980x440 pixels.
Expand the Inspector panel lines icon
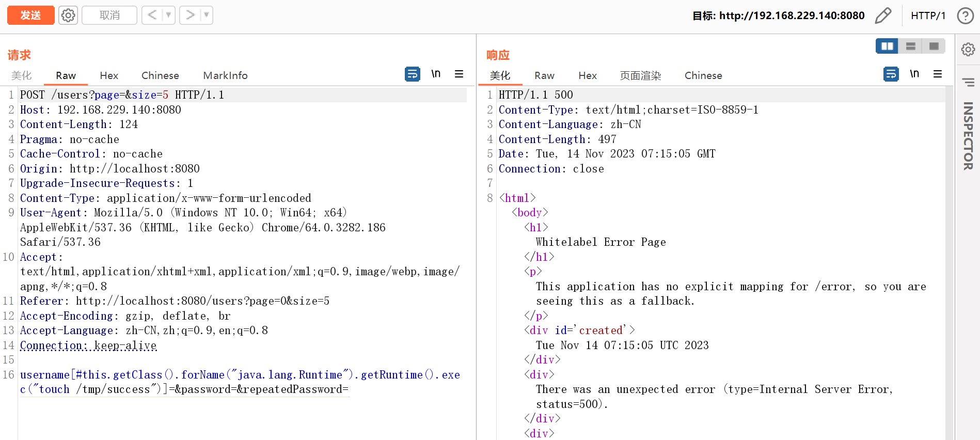968,83
